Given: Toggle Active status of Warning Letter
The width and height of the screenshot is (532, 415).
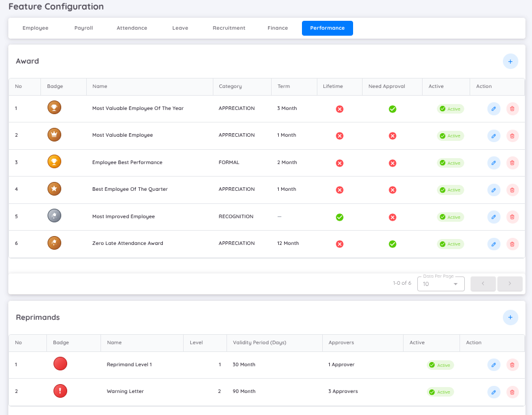Looking at the screenshot, I should (x=440, y=392).
